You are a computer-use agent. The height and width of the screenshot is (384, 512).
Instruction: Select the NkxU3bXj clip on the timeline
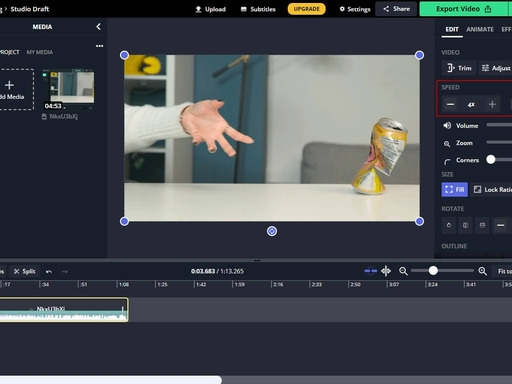pyautogui.click(x=64, y=310)
